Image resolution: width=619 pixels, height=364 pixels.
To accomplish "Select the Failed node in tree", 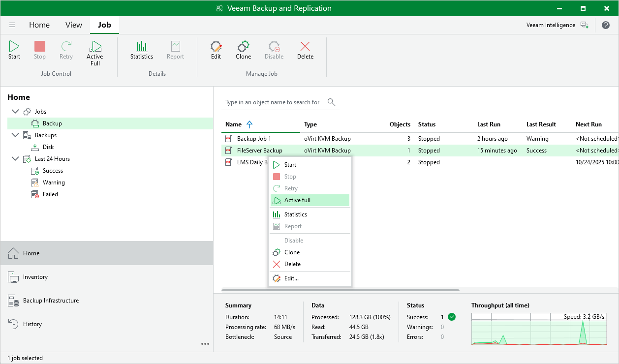I will 50,194.
